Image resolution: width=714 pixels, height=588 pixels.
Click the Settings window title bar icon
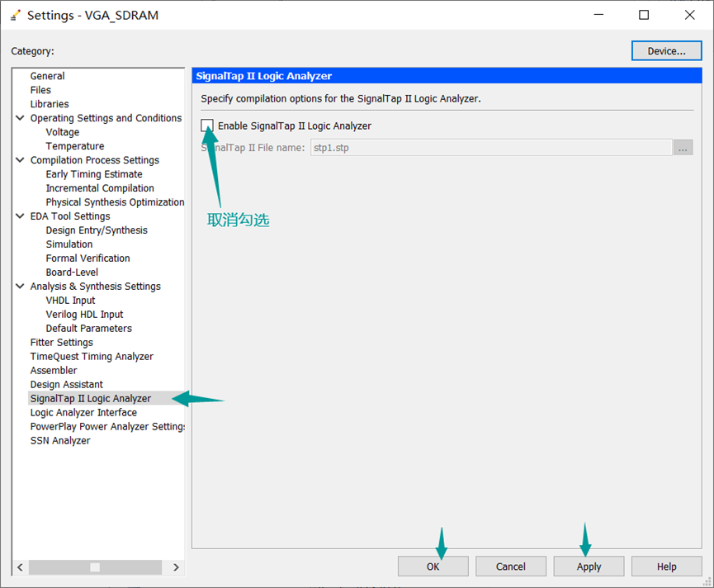pos(15,14)
